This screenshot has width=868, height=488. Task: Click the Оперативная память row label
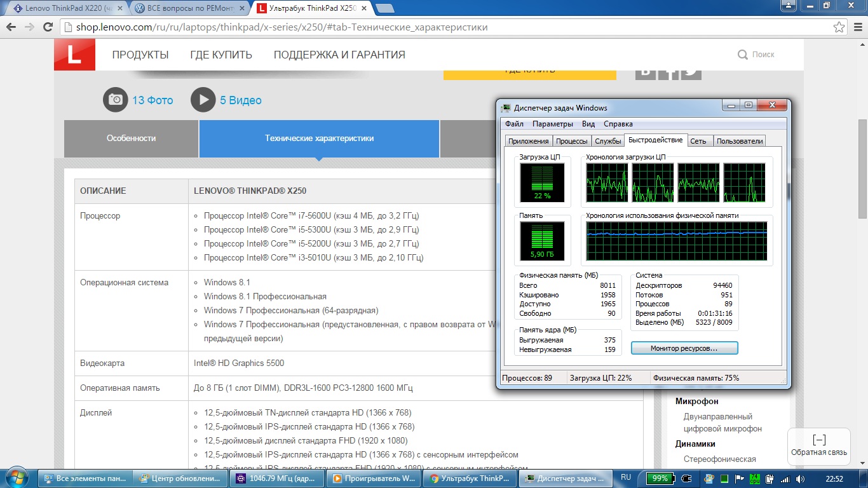[120, 388]
